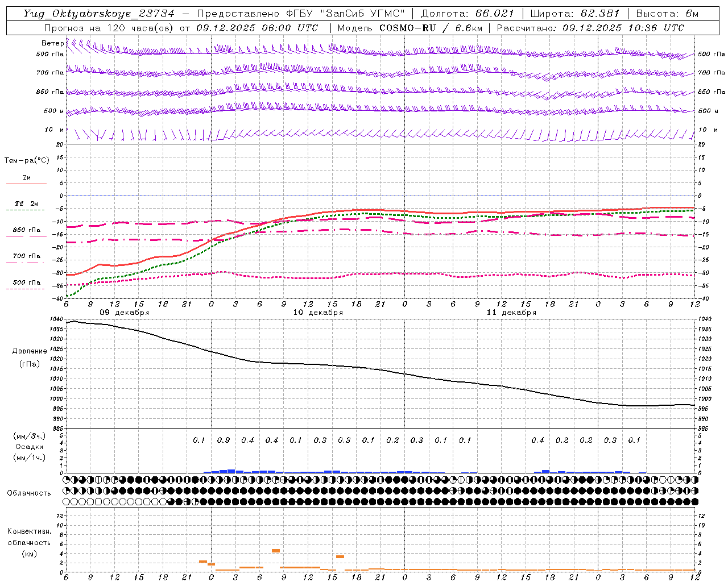The width and height of the screenshot is (728, 582).
Task: Click the Тем-ра(°C) panel label
Action: coord(27,160)
